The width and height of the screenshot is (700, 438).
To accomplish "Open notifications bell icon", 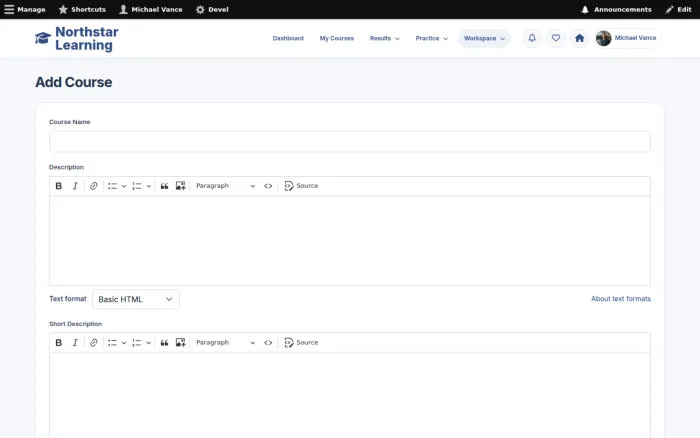I will tap(532, 38).
